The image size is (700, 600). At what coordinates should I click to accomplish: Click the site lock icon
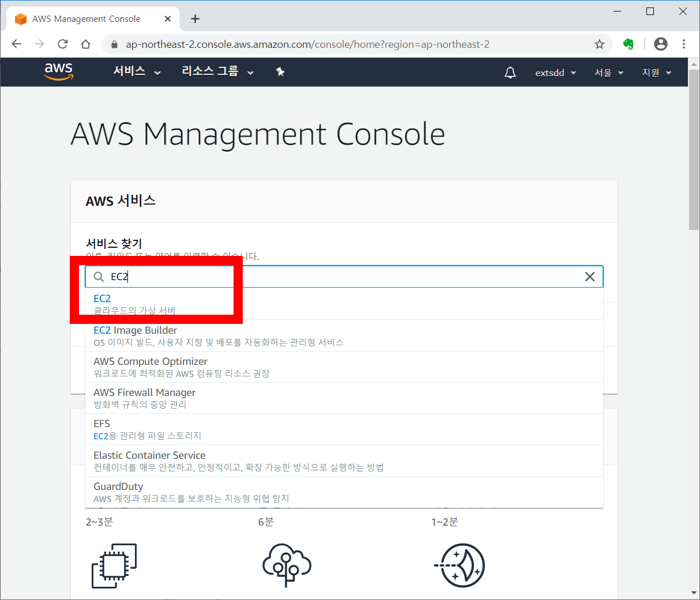pos(114,44)
